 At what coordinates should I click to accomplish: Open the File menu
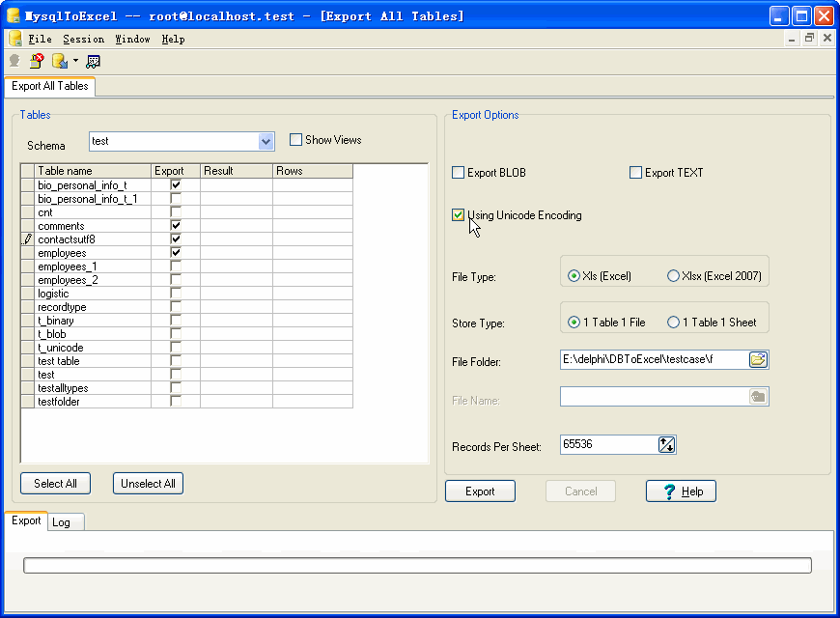[41, 40]
